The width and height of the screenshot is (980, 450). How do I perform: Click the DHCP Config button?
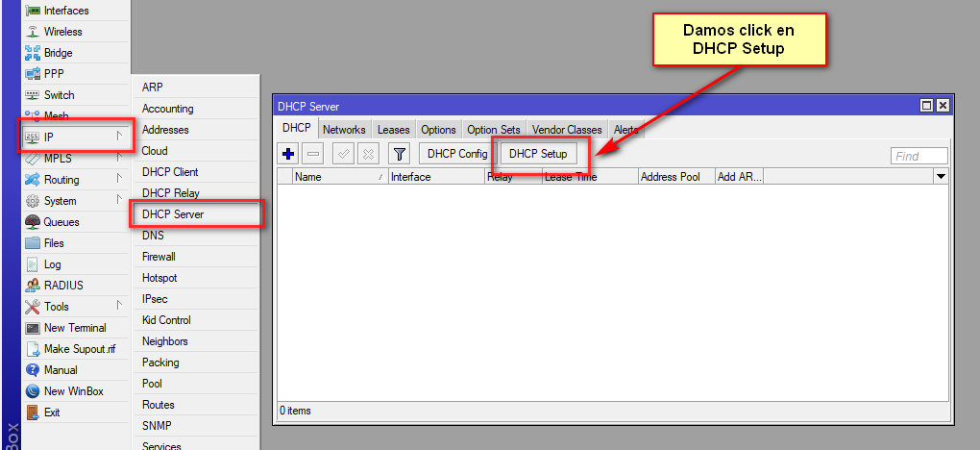pos(457,154)
